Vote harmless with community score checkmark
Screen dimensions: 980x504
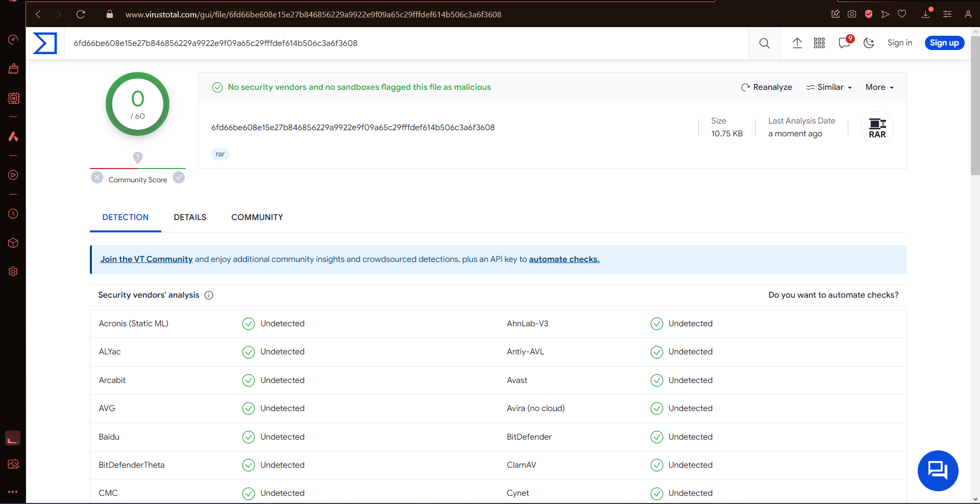(x=179, y=178)
